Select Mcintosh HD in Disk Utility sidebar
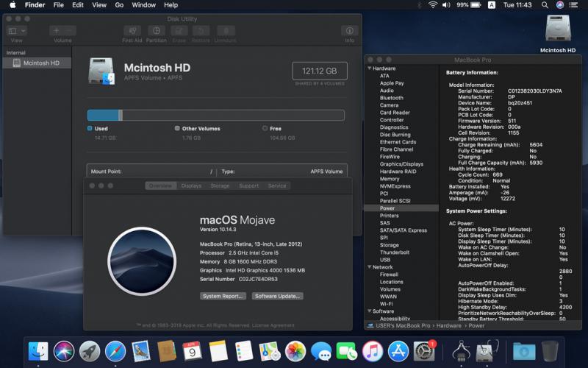Screen dimensions: 588x368 pos(37,63)
